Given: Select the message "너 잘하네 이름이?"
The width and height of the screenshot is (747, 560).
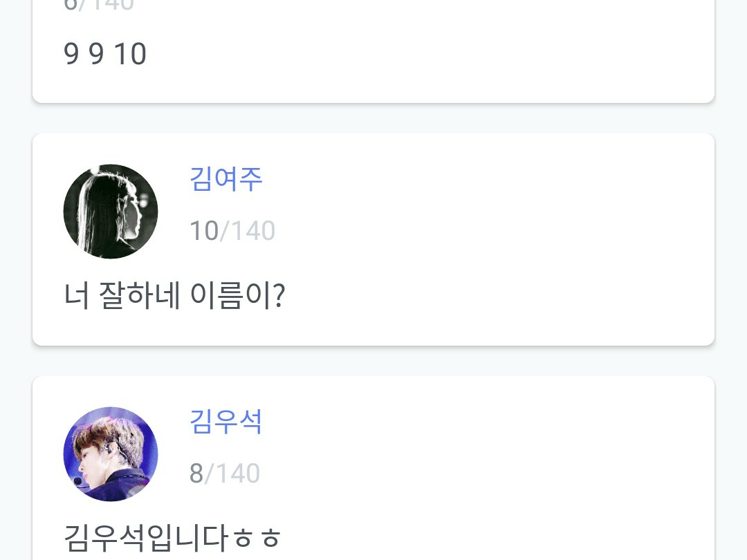Looking at the screenshot, I should [174, 297].
